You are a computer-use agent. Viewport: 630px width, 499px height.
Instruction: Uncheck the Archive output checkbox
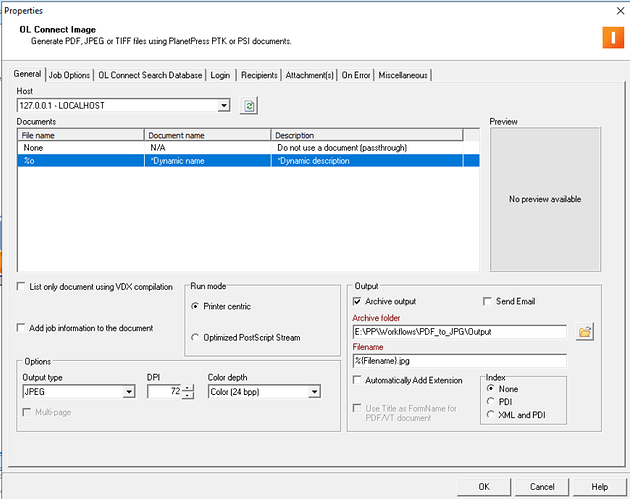click(359, 301)
